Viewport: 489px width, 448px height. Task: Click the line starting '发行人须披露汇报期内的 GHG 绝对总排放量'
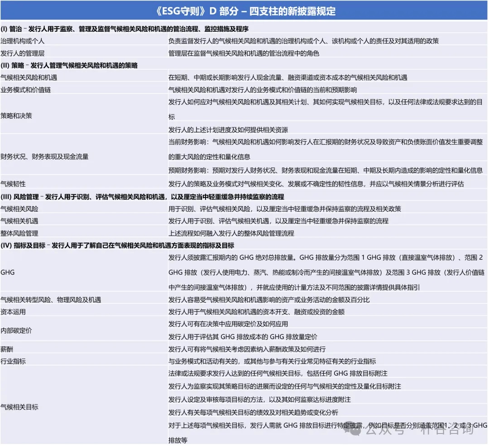[326, 272]
